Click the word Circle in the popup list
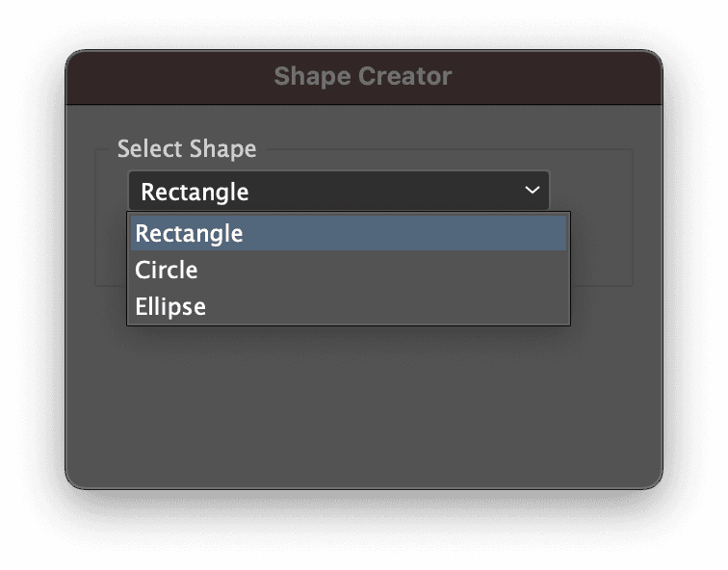 coord(167,270)
